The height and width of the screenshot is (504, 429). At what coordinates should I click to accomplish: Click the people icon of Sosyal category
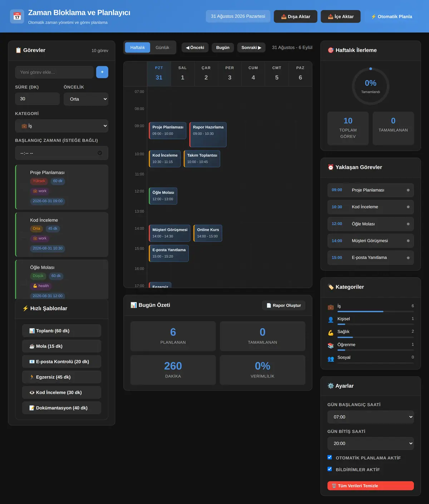point(331,358)
